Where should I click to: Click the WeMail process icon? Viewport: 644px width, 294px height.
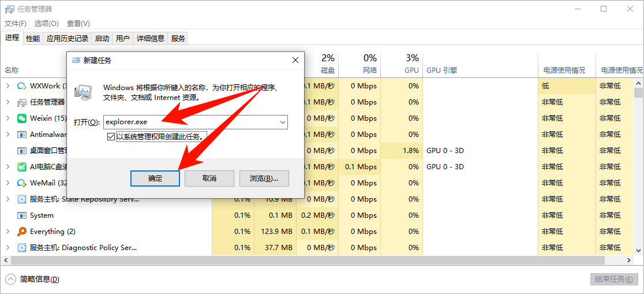click(x=21, y=183)
